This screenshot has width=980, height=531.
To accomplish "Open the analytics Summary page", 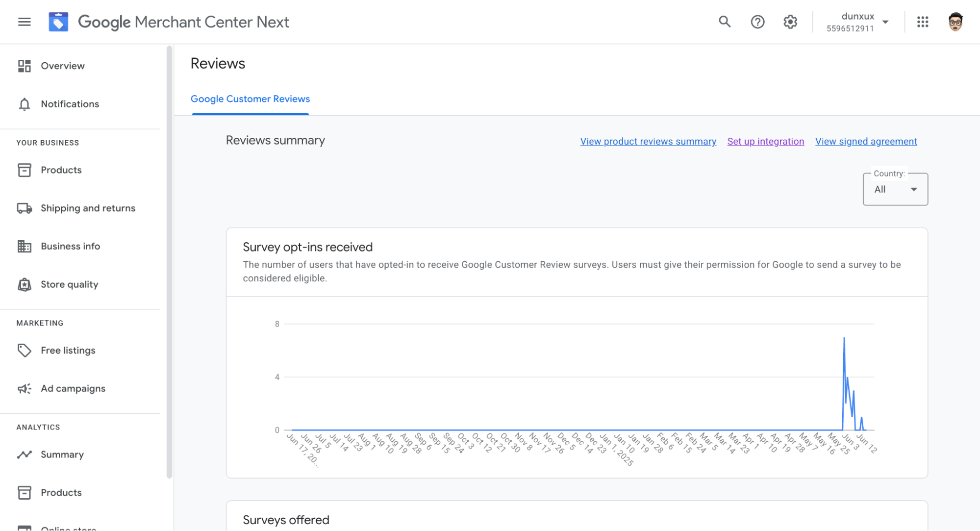I will 62,455.
